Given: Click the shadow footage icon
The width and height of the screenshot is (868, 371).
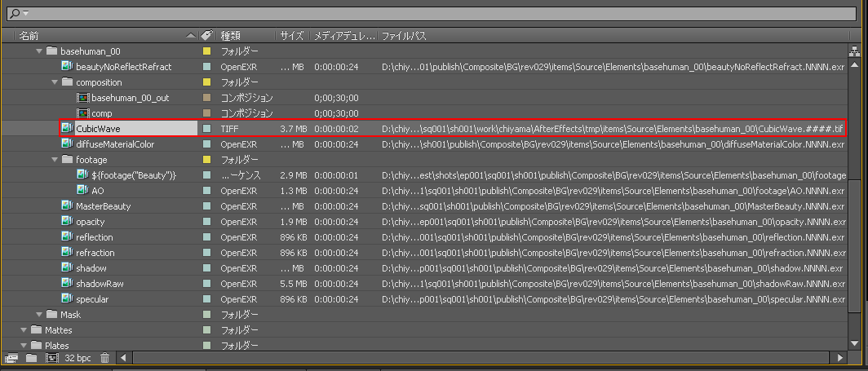Looking at the screenshot, I should [x=68, y=267].
